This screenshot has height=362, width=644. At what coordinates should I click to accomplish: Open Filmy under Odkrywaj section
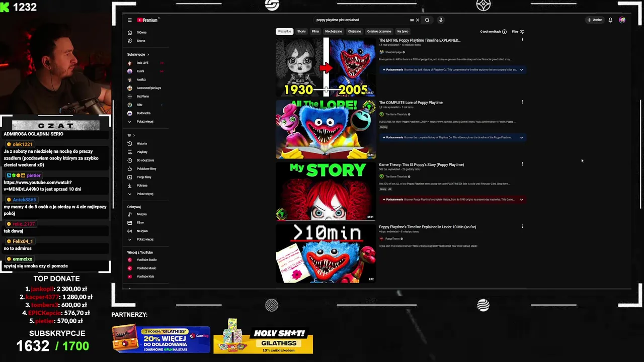[137, 223]
